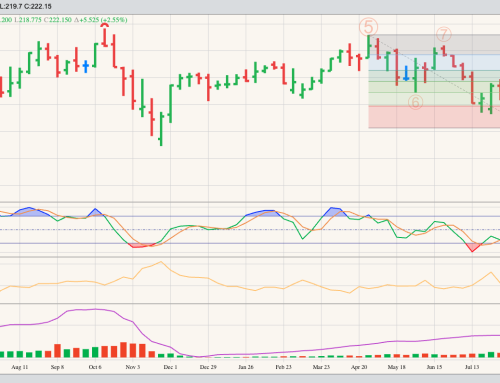This screenshot has width=500, height=383.
Task: Click the L218.775 low readout
Action: pyautogui.click(x=28, y=20)
